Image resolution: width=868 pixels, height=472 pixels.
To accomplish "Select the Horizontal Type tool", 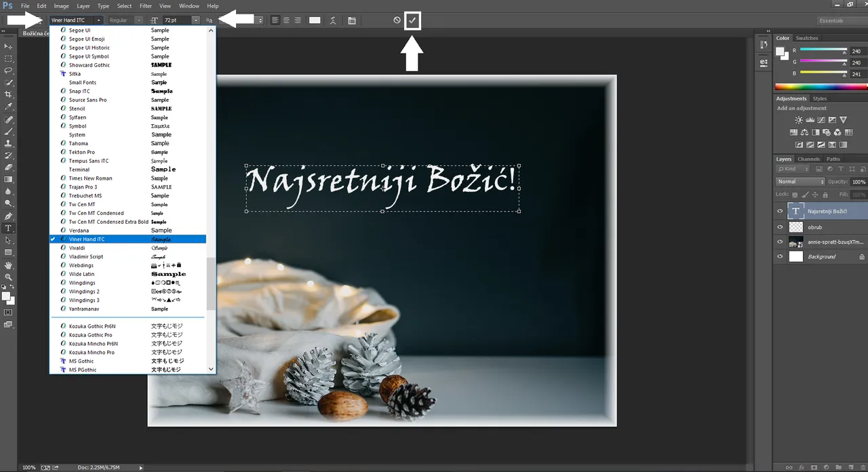I will point(8,229).
